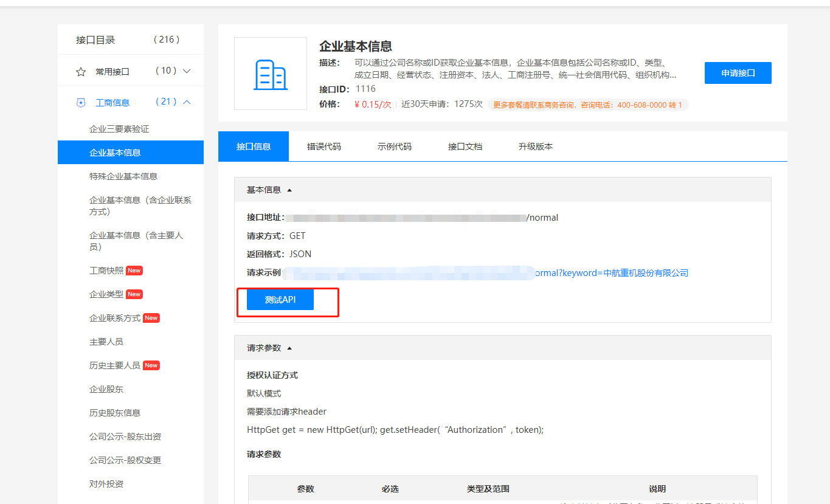Click the 说明 table column header
The width and height of the screenshot is (830, 504).
(x=657, y=489)
